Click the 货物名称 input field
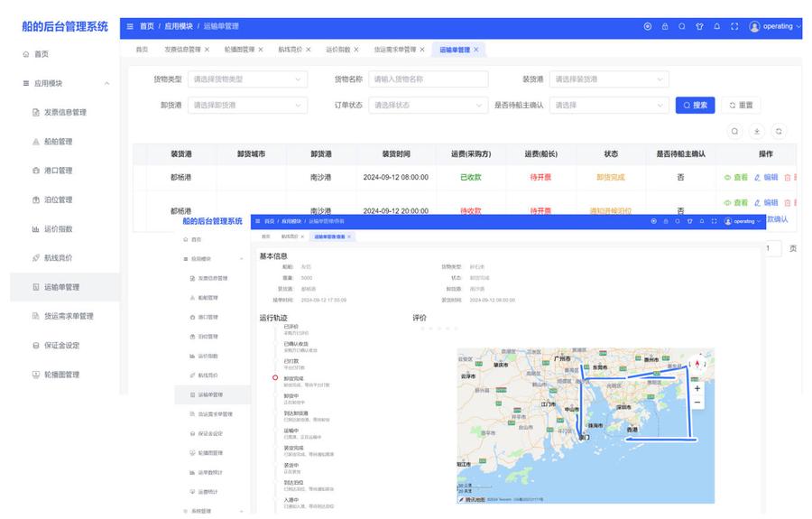The image size is (812, 519). pos(429,79)
